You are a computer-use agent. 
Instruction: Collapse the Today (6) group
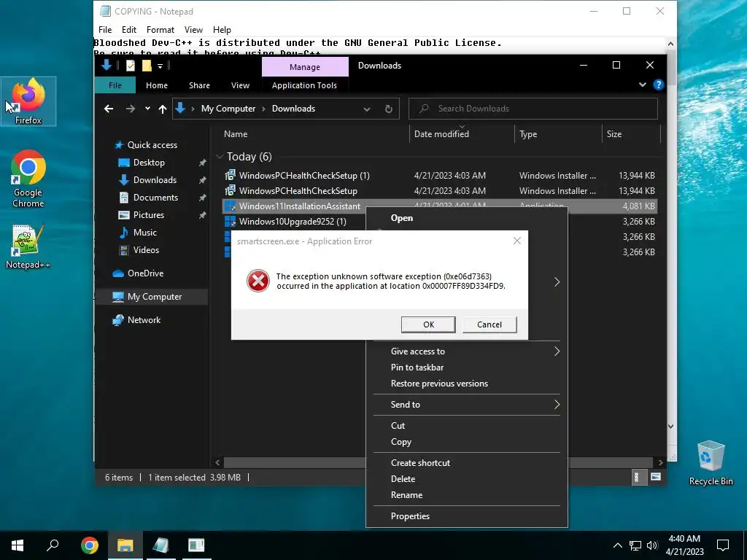[220, 157]
